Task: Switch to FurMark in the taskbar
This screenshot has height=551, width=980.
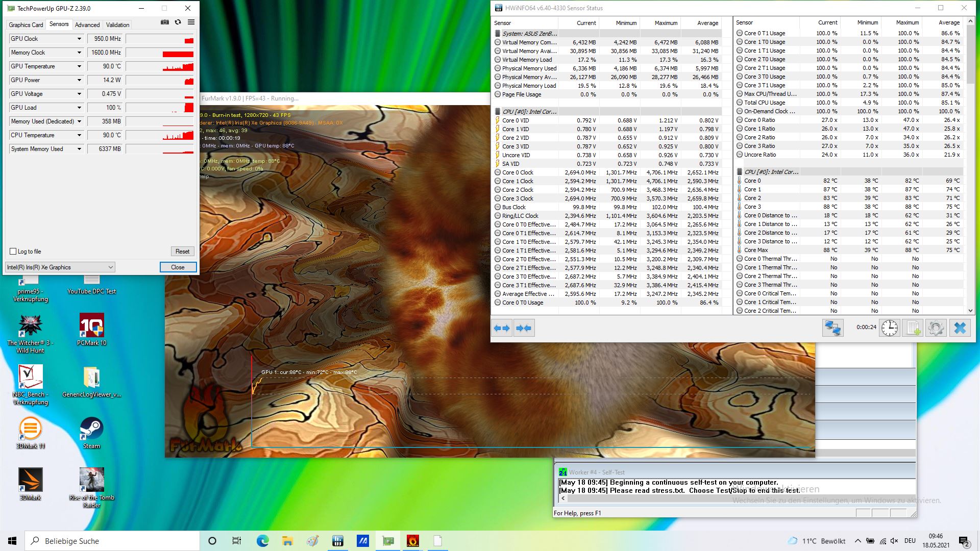Action: coord(412,541)
